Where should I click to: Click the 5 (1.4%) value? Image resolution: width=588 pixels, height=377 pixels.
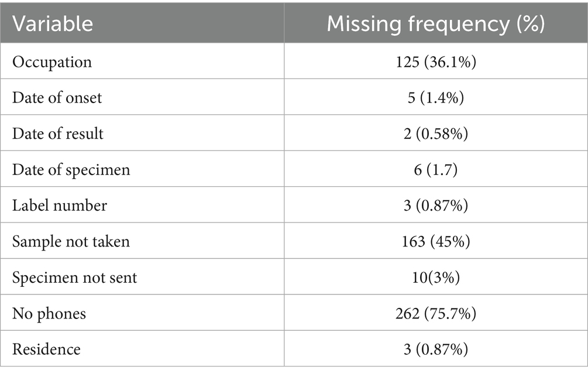pos(436,97)
